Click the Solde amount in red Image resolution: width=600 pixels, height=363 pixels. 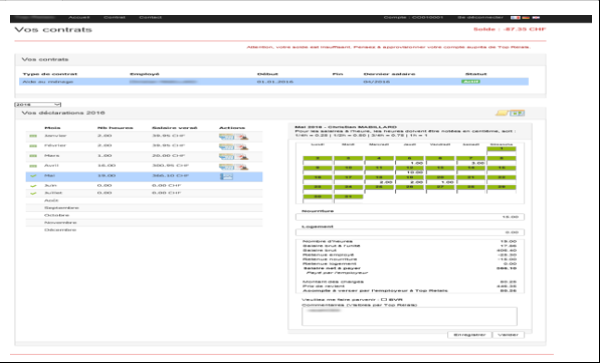[510, 29]
